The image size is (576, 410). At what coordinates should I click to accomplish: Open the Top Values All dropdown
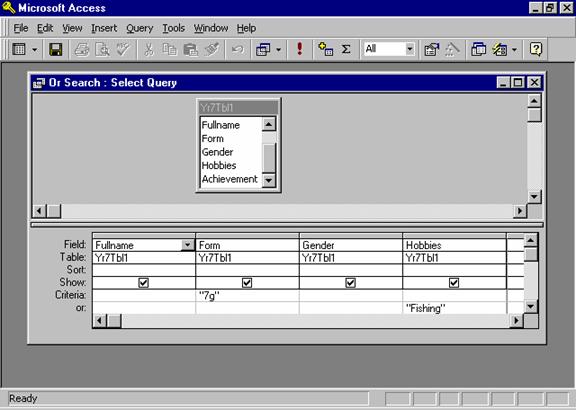coord(410,49)
